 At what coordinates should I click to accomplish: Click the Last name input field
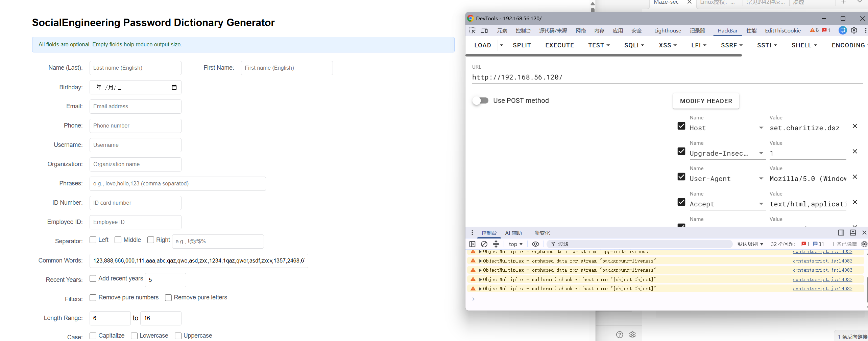pos(135,68)
